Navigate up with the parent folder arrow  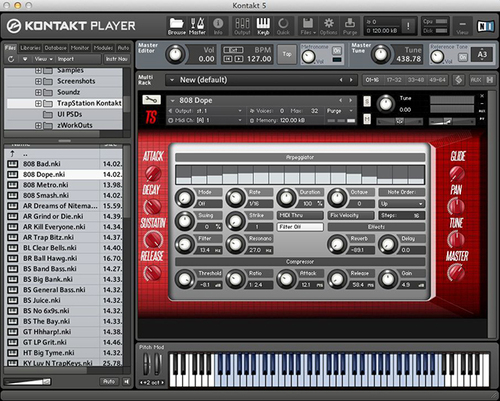pyautogui.click(x=13, y=154)
